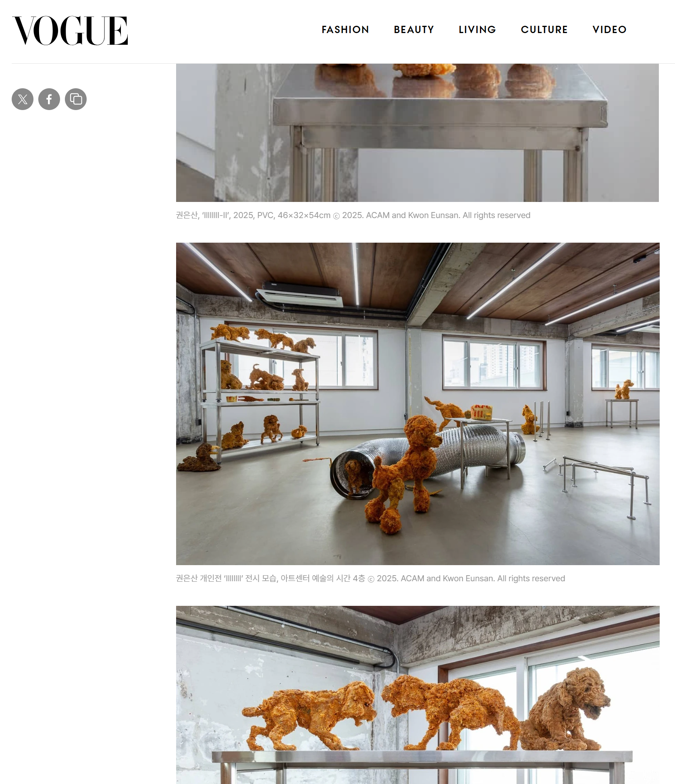The width and height of the screenshot is (675, 784).
Task: Go to VIDEO section
Action: 609,30
